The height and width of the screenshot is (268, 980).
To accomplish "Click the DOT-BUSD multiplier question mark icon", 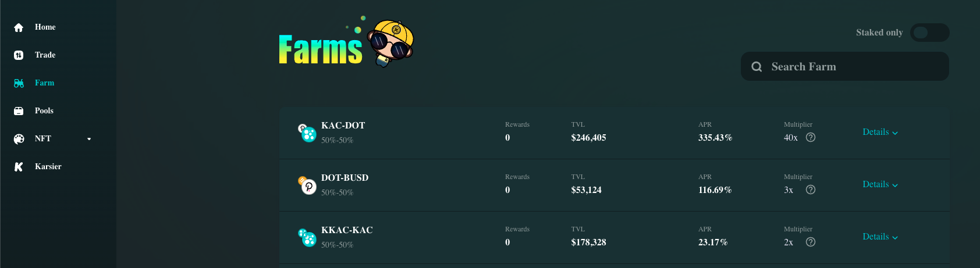I will [x=811, y=190].
